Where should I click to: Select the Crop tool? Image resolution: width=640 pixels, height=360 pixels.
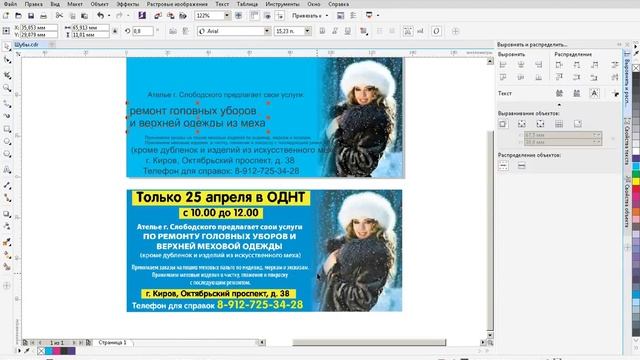click(x=7, y=75)
